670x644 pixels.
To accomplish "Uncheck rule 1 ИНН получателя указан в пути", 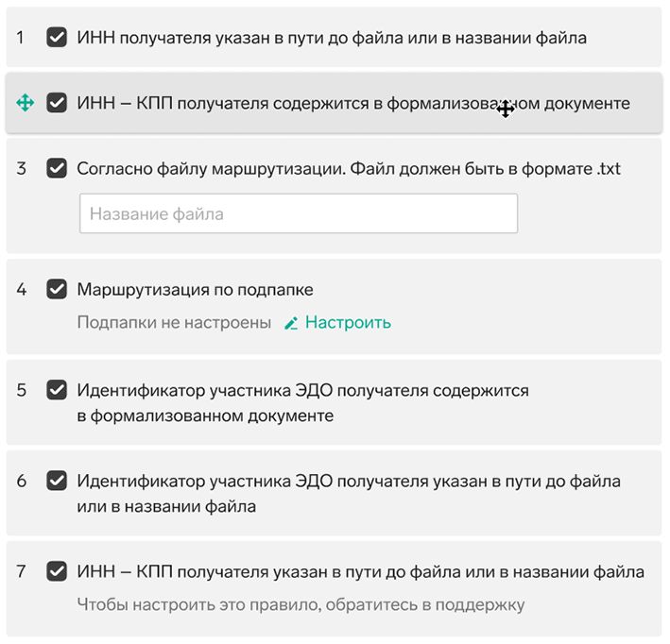I will click(57, 38).
